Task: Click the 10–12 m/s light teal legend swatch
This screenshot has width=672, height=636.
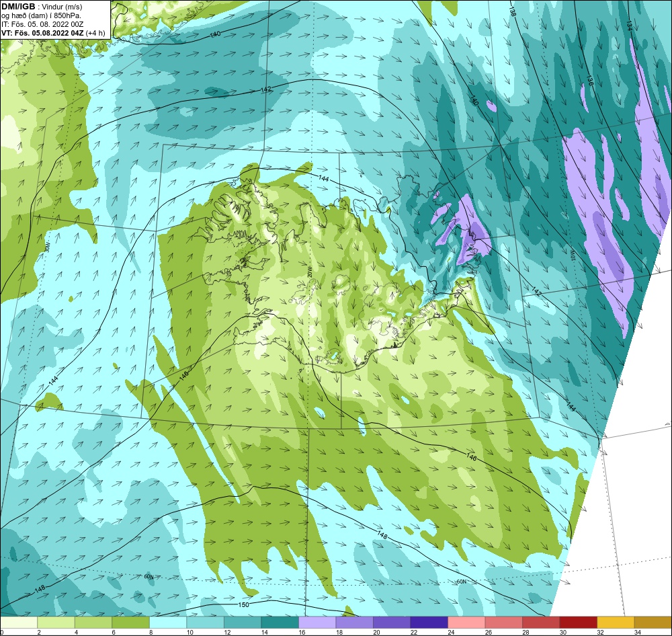Action: pos(205,623)
